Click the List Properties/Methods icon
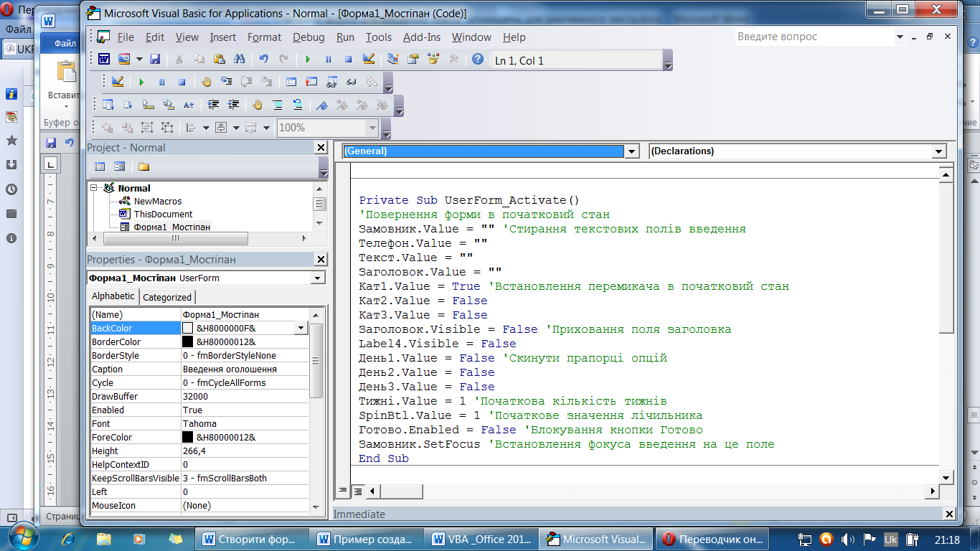 point(108,105)
